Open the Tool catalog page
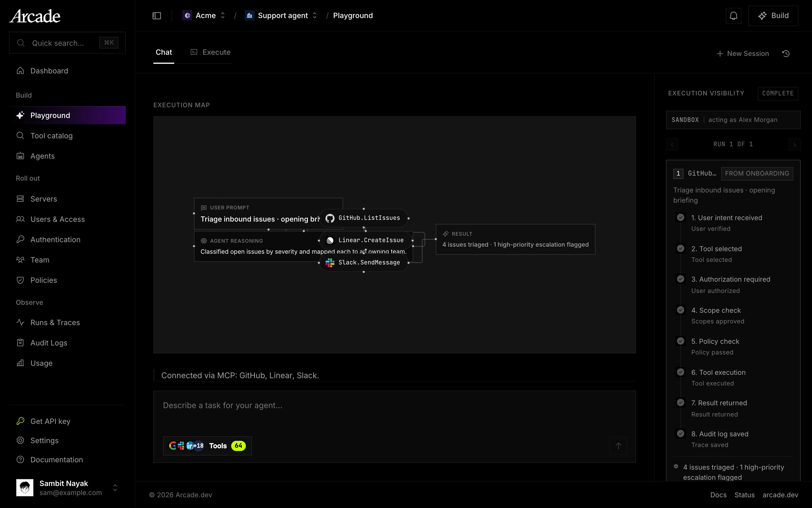Viewport: 812px width, 508px height. (x=67, y=136)
